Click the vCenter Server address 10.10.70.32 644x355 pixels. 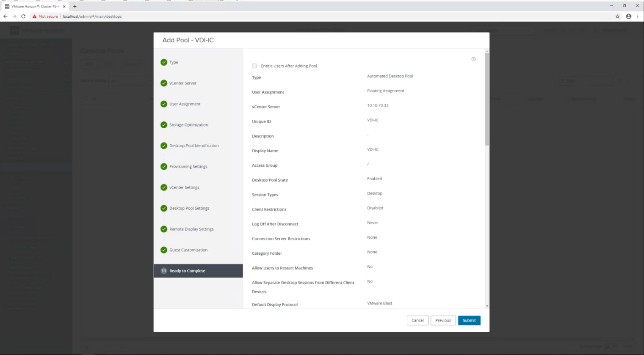(x=378, y=105)
